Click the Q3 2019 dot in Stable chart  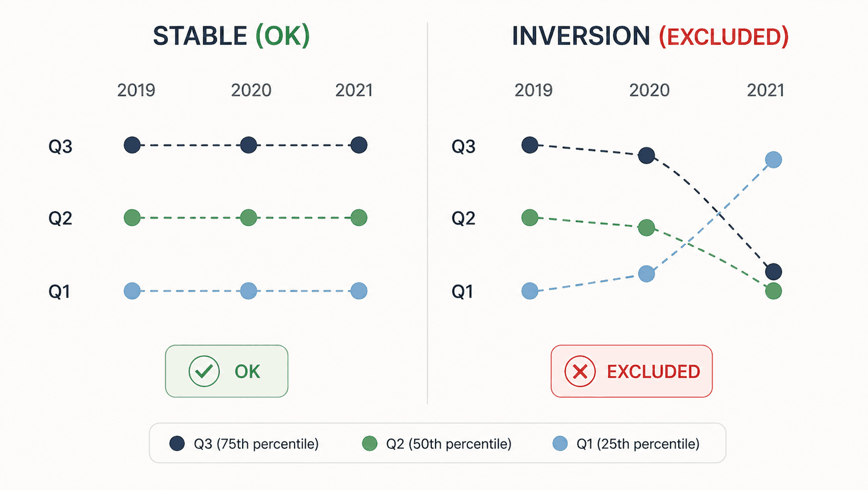132,145
